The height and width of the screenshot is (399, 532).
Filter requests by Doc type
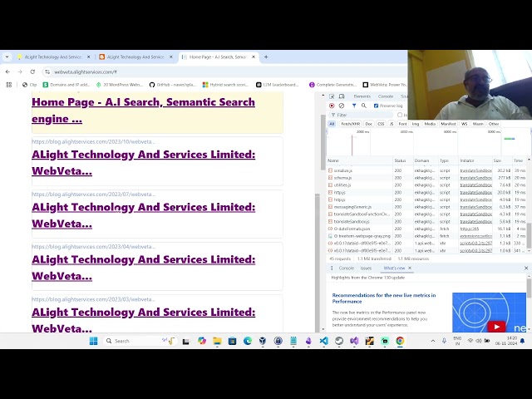[x=368, y=124]
